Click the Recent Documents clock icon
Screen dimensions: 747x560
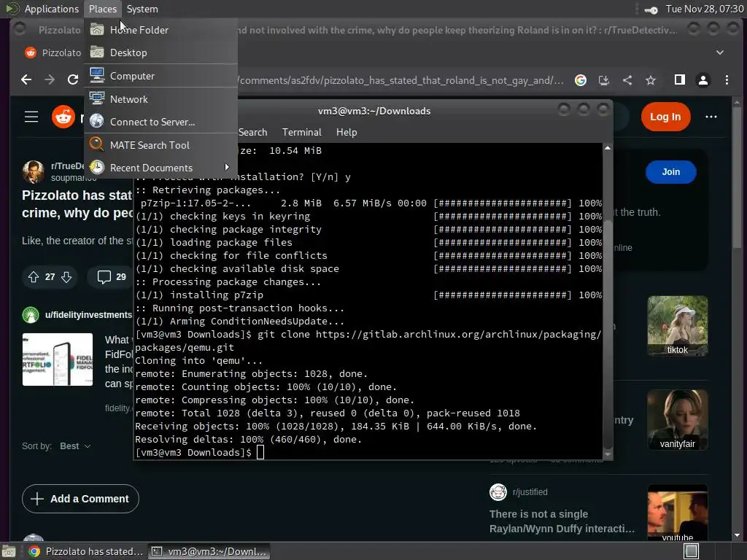[x=97, y=167]
